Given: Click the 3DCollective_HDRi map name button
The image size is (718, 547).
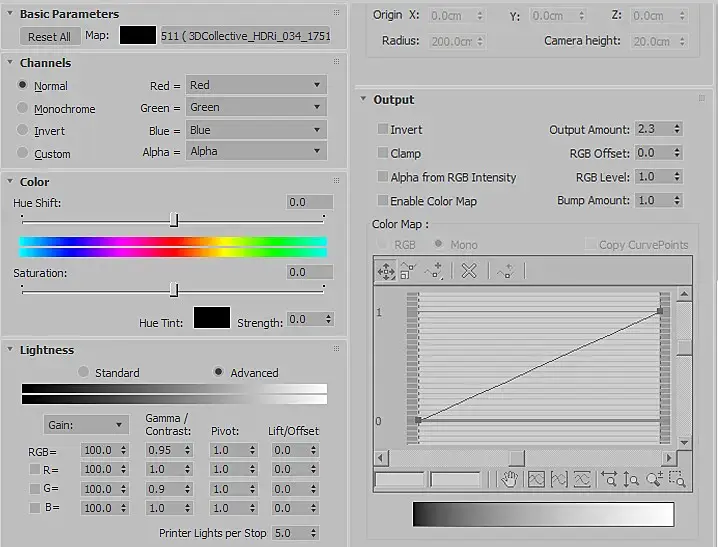Looking at the screenshot, I should tap(245, 36).
